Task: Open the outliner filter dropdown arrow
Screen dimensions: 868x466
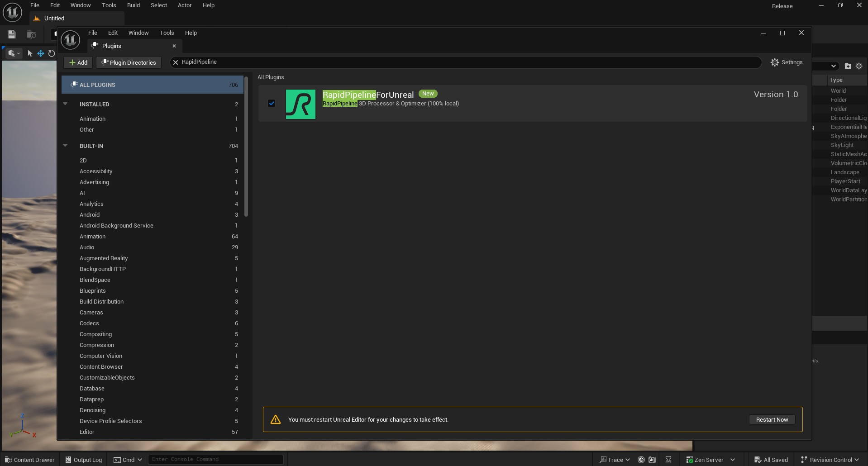Action: pos(833,66)
